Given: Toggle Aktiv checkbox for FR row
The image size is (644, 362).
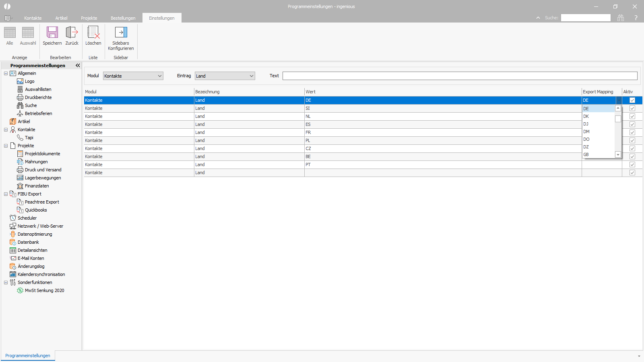Looking at the screenshot, I should (632, 132).
